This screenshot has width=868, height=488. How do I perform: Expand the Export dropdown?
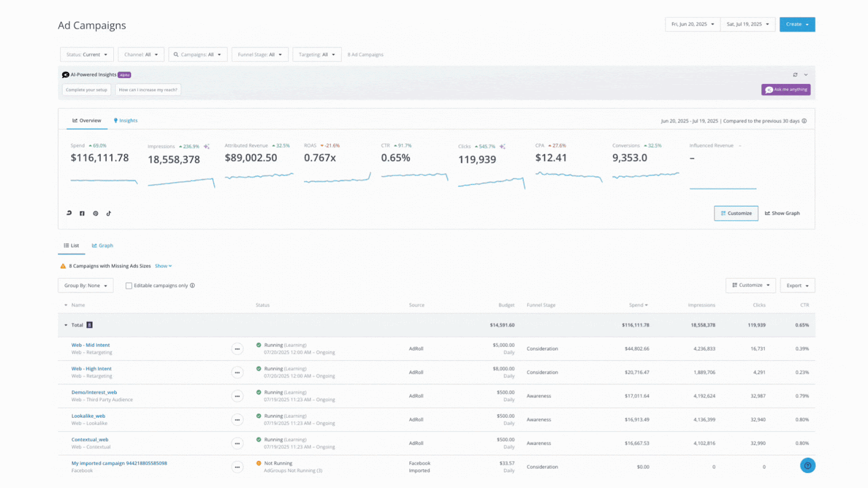797,286
